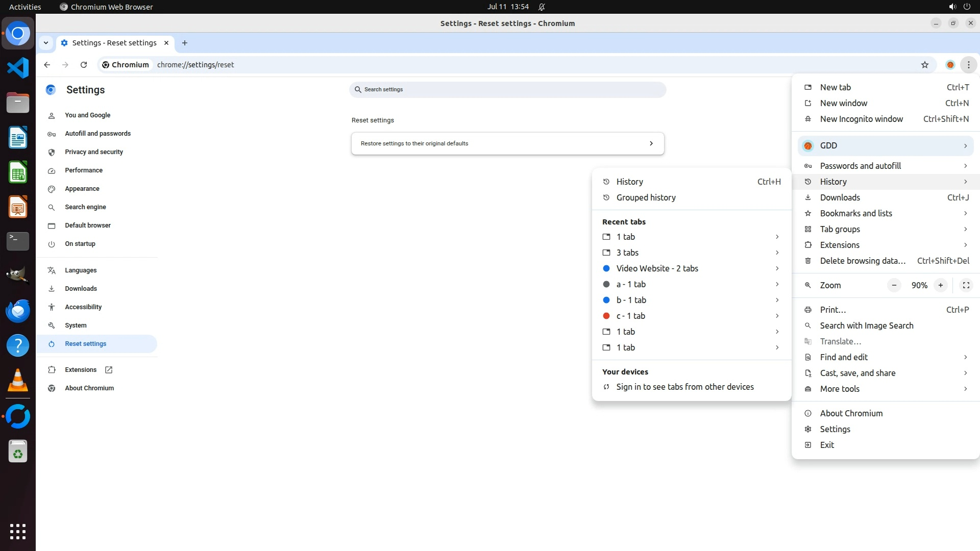The height and width of the screenshot is (551, 980).
Task: Increase zoom with plus button
Action: coord(940,285)
